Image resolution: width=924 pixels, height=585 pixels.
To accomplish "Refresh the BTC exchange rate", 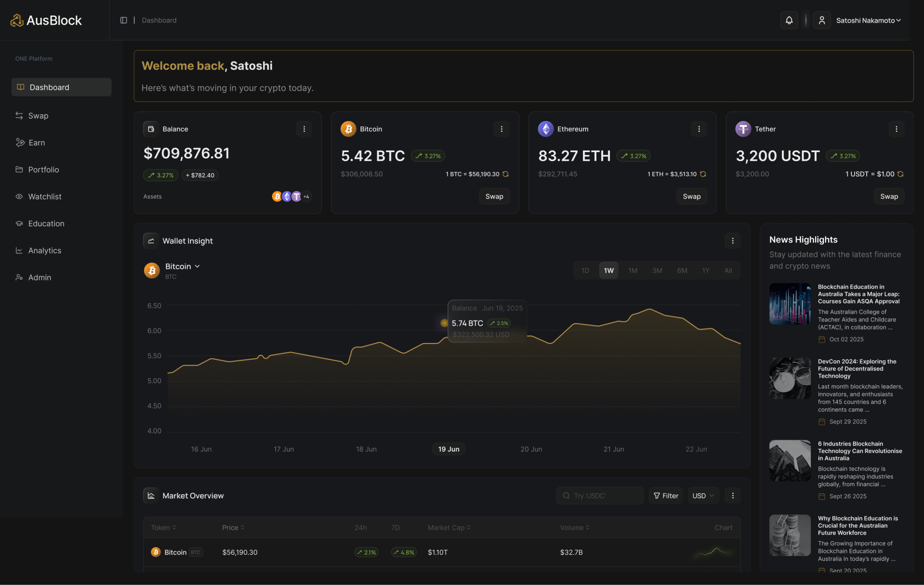I will (x=506, y=174).
